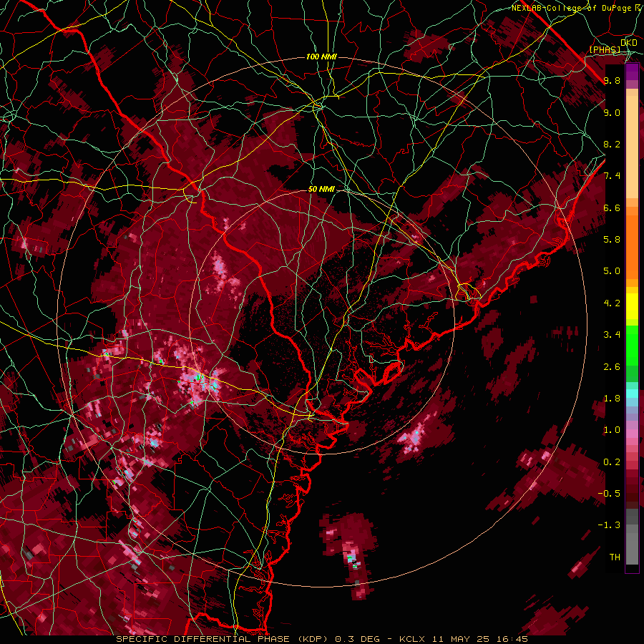This screenshot has height=644, width=644.
Task: Click the "DKD" label above the color scale
Action: click(629, 43)
